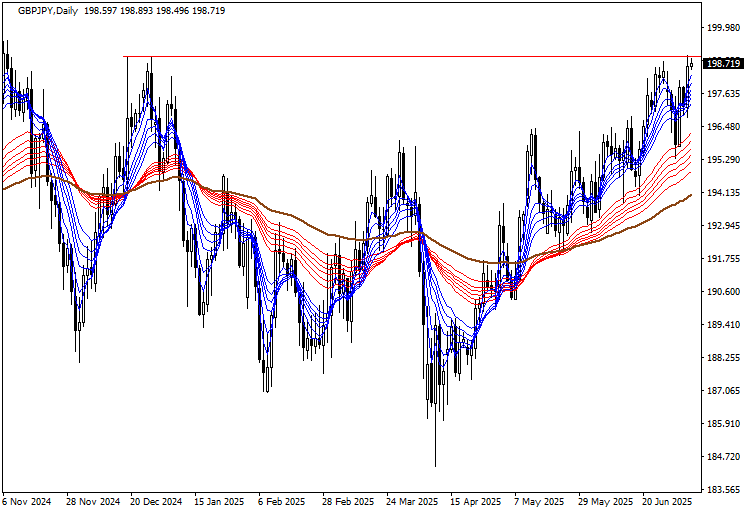Click the 187.065 price axis label
The height and width of the screenshot is (513, 747).
click(x=724, y=391)
